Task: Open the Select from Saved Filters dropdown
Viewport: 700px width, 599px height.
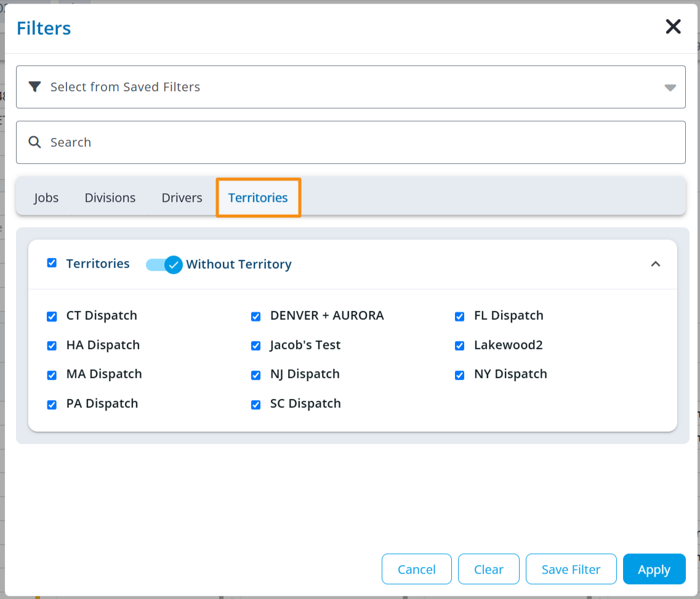Action: point(351,87)
